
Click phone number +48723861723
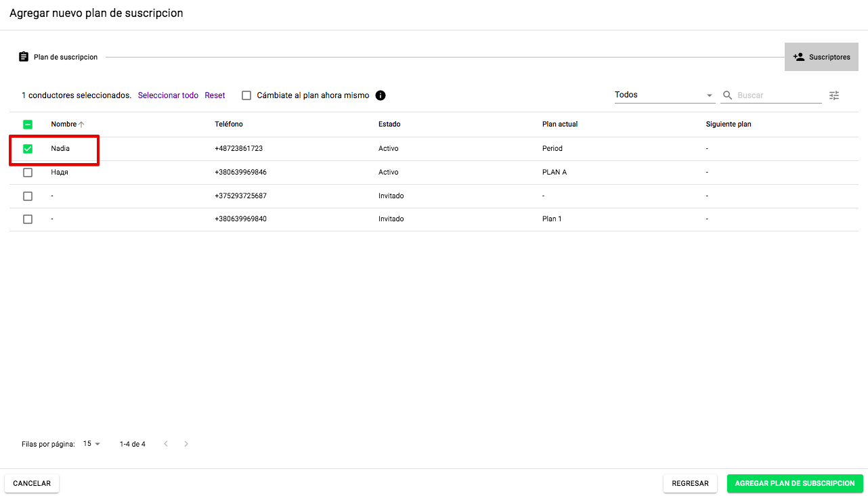pyautogui.click(x=238, y=148)
